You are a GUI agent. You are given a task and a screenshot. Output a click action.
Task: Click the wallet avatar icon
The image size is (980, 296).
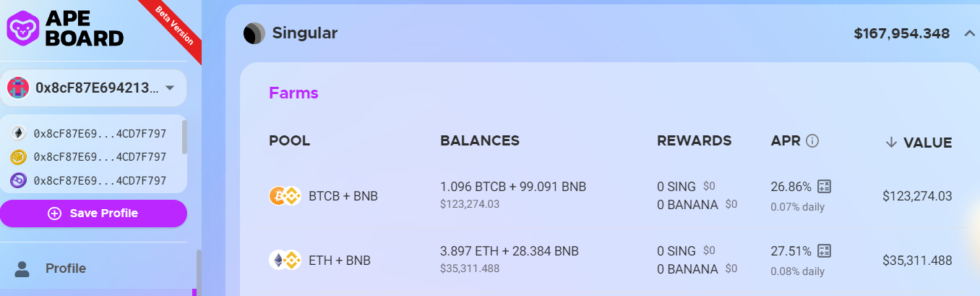[18, 88]
